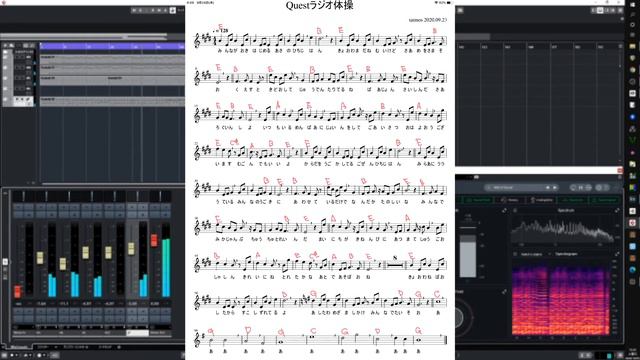
Task: Select the second audio event on third track
Action: click(146, 80)
